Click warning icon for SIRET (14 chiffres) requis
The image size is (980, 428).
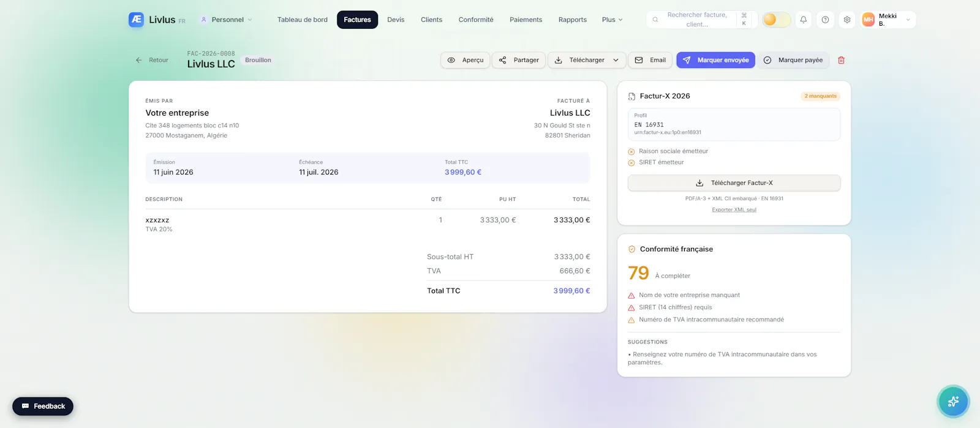pos(631,308)
